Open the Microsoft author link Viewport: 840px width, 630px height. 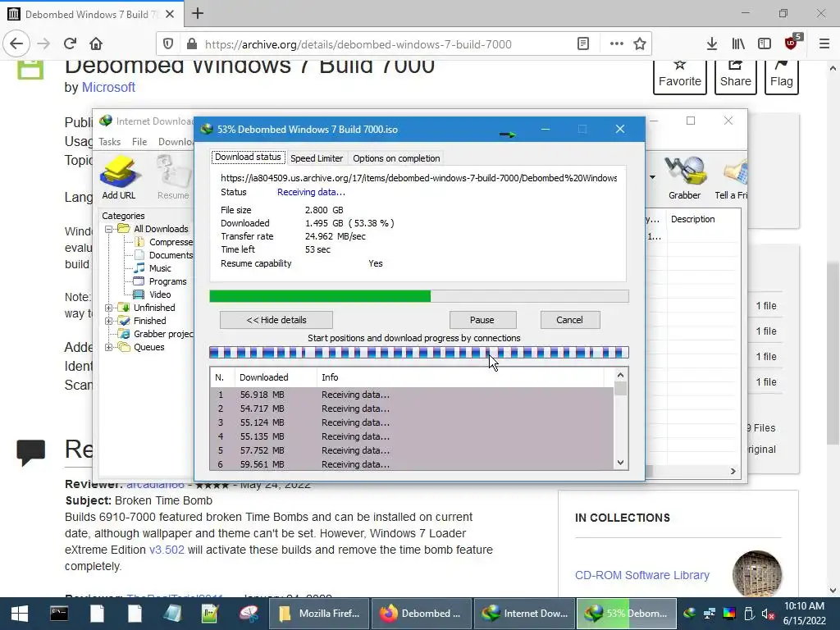tap(108, 87)
